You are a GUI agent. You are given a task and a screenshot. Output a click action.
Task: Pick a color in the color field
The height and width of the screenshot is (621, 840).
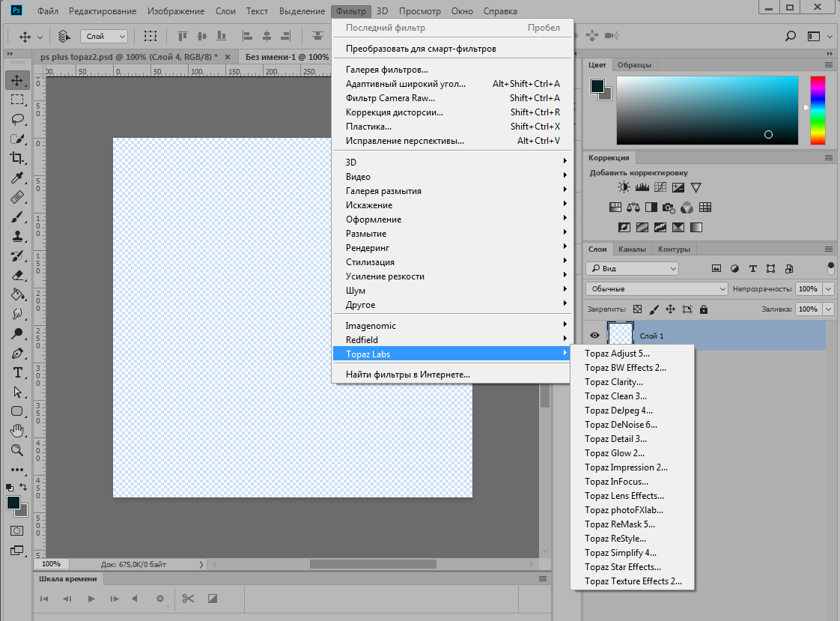pos(707,110)
